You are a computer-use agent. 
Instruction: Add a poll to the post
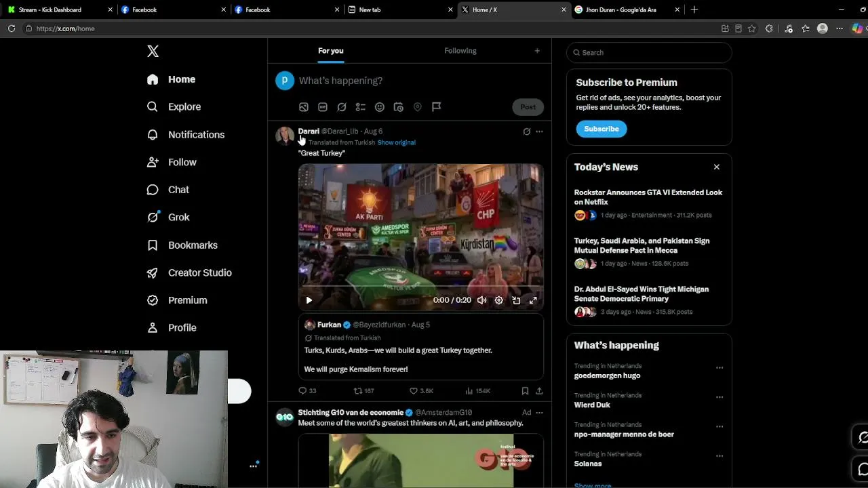click(361, 107)
